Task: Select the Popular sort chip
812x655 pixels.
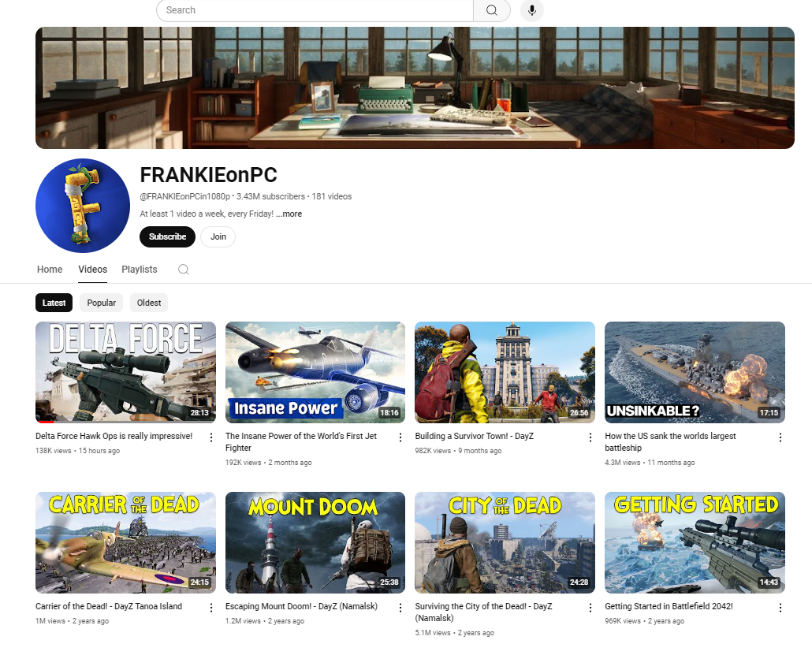Action: (101, 303)
